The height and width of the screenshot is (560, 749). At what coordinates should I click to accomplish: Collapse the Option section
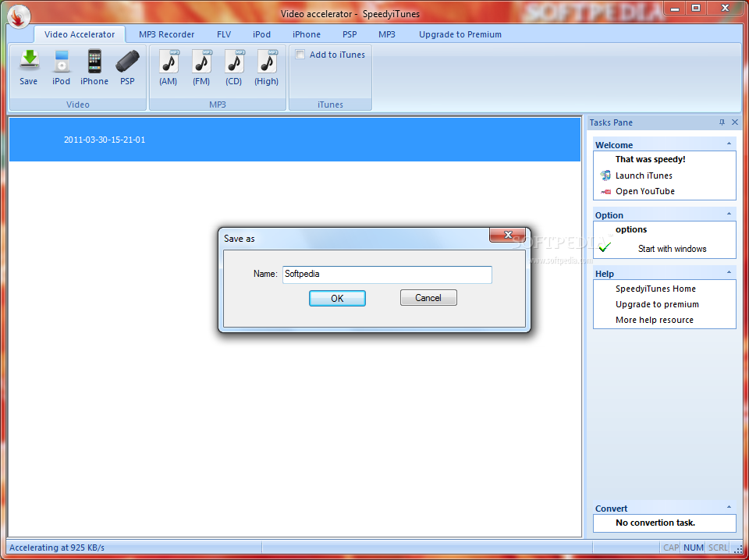pos(729,214)
